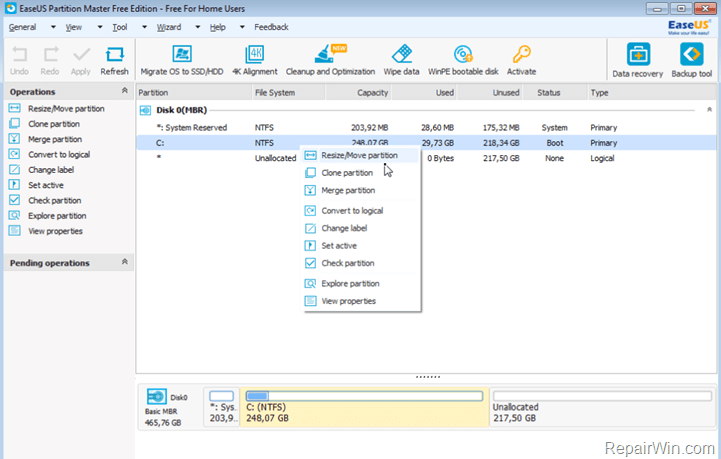Open the Help menu dropdown arrow
Viewport: 721px width, 459px height.
pyautogui.click(x=242, y=27)
